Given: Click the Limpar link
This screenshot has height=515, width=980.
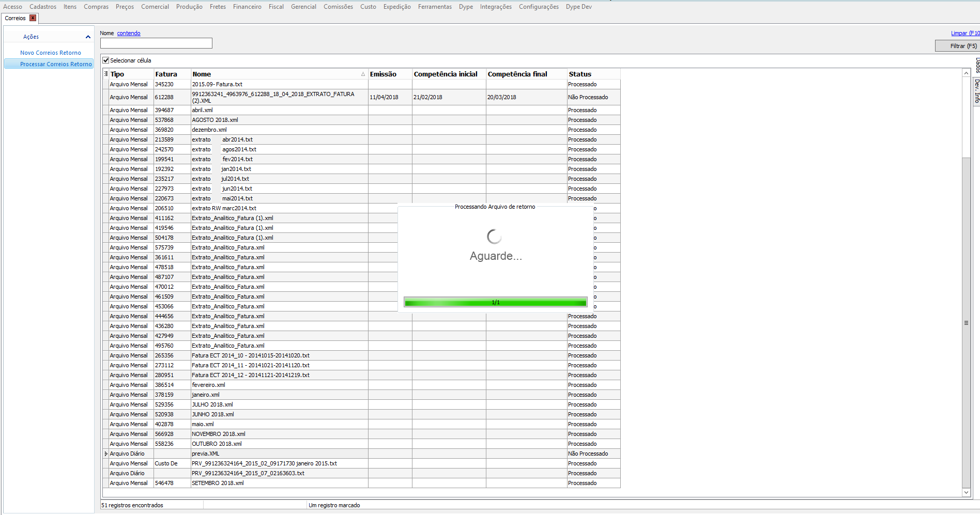Looking at the screenshot, I should pyautogui.click(x=964, y=33).
